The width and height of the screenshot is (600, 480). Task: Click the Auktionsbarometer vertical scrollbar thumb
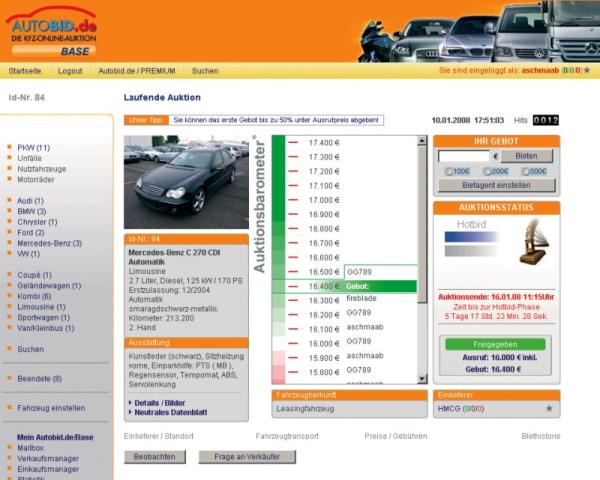422,224
